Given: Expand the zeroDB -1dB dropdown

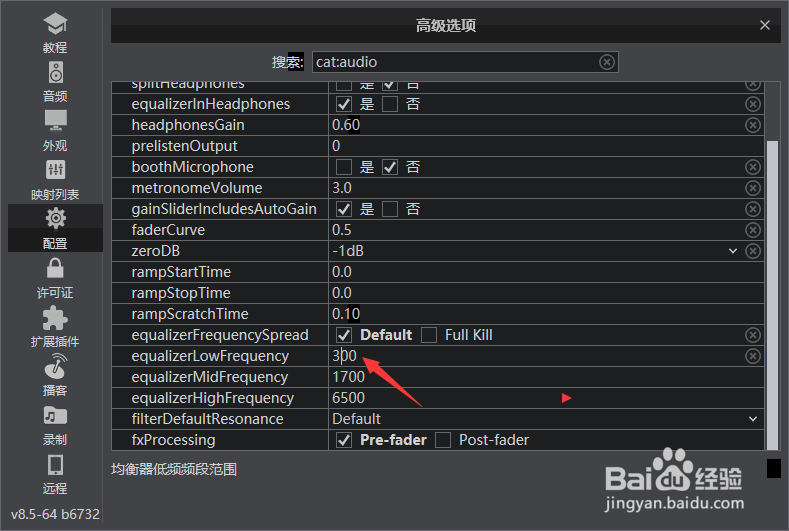Looking at the screenshot, I should click(733, 251).
